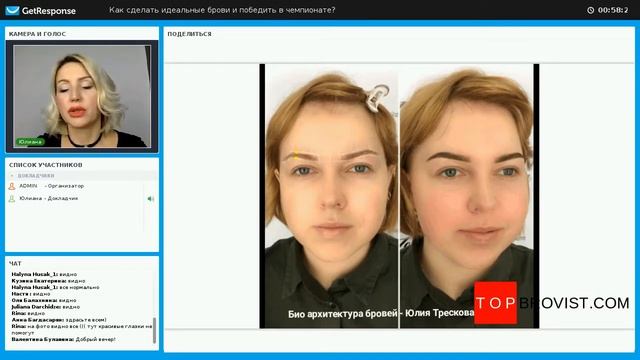This screenshot has width=640, height=360.
Task: Click the chat panel scrollbar
Action: 154,331
